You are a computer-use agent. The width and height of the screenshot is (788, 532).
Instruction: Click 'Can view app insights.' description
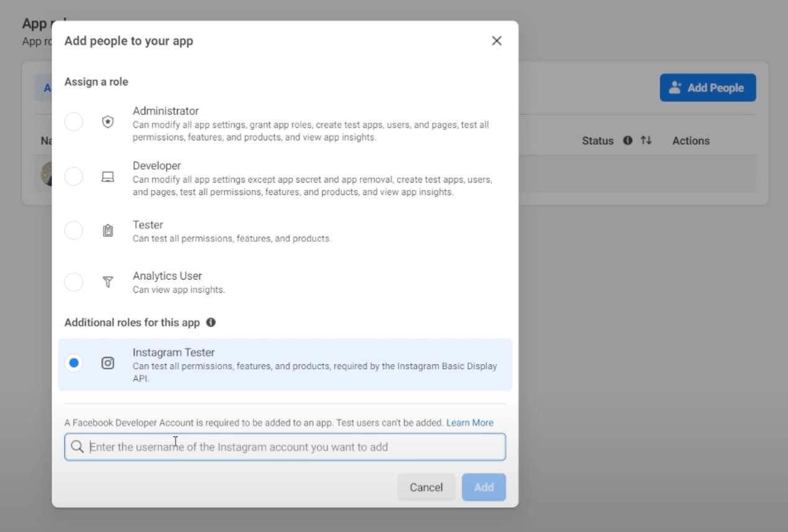tap(179, 290)
